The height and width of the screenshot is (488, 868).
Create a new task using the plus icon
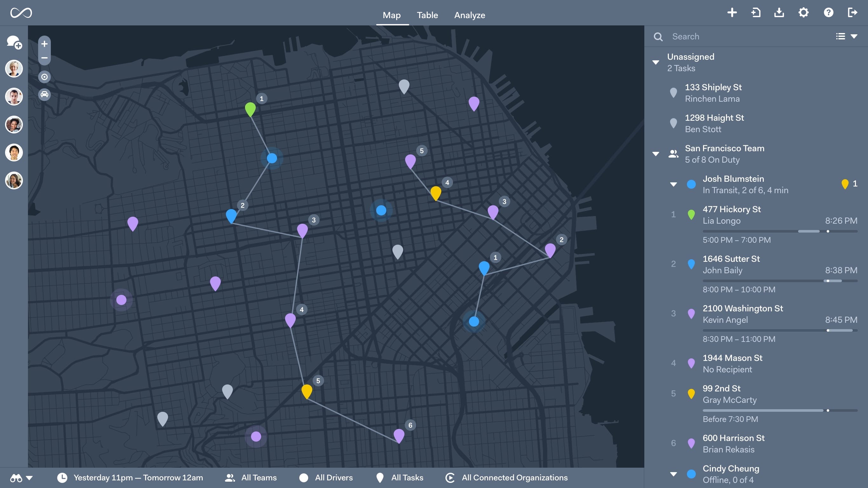coord(732,13)
